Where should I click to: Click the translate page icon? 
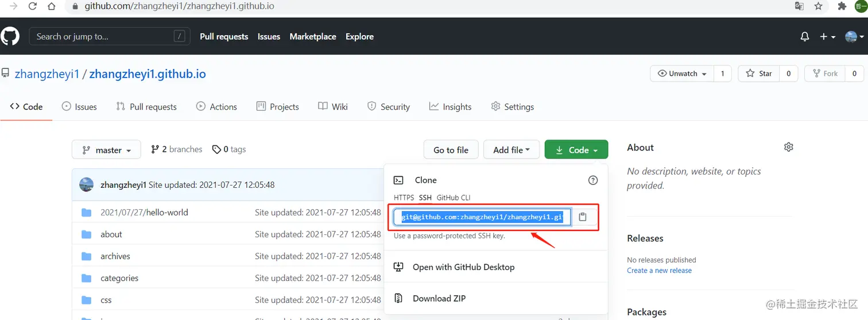pos(799,6)
